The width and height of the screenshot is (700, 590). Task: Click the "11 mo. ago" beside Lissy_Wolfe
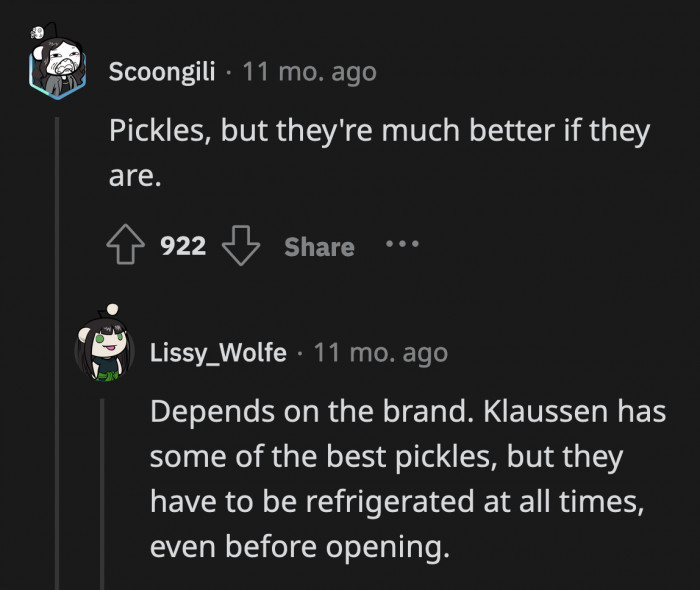[380, 353]
